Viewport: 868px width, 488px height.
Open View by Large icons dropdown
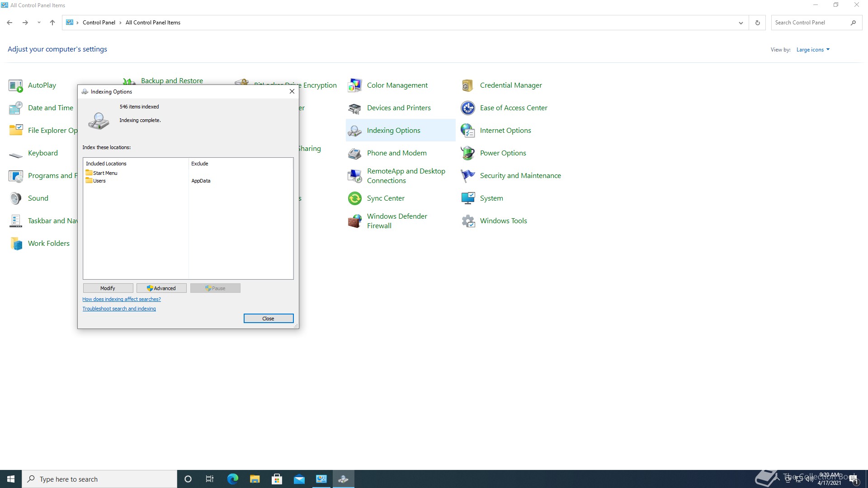coord(813,50)
